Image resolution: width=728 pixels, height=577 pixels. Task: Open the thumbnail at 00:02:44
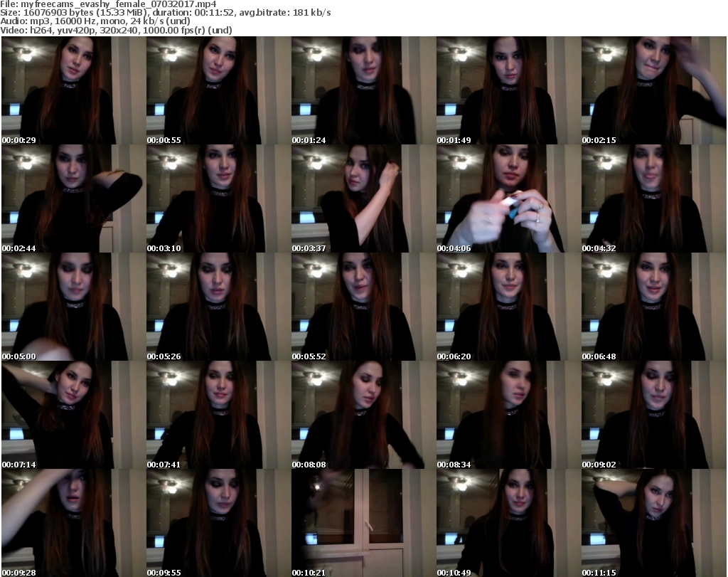coord(74,198)
